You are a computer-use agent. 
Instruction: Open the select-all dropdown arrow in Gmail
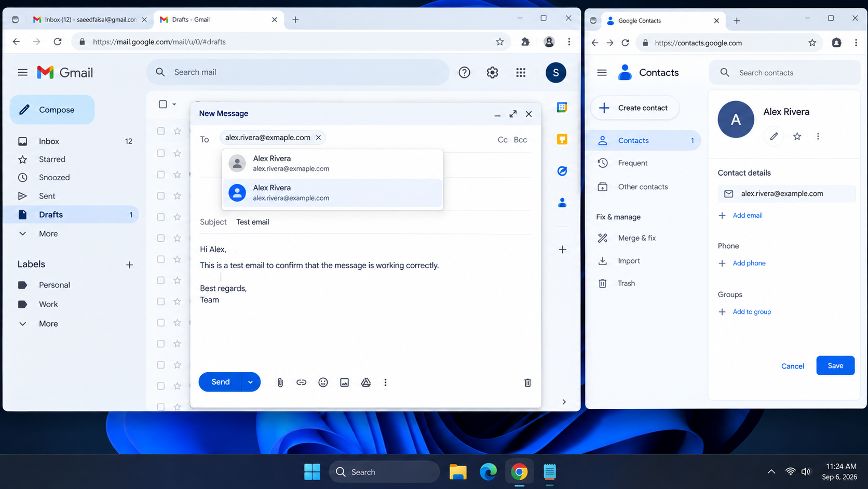(x=174, y=104)
